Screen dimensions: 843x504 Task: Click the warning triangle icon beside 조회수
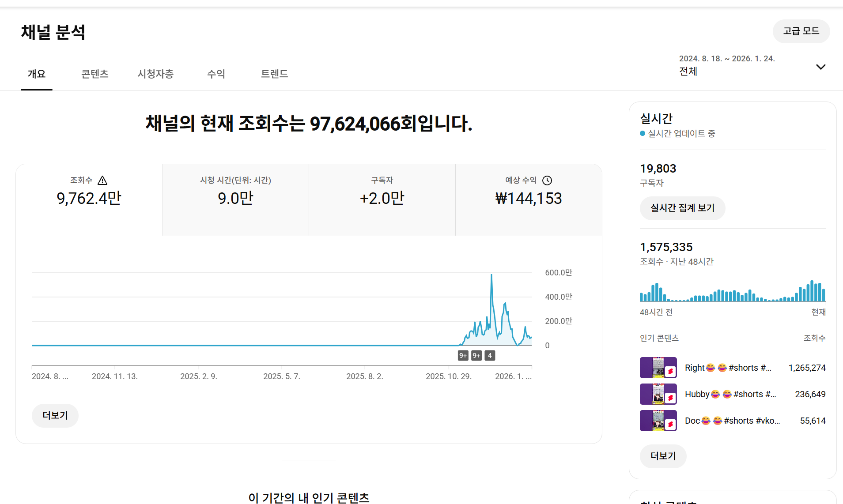pyautogui.click(x=102, y=180)
